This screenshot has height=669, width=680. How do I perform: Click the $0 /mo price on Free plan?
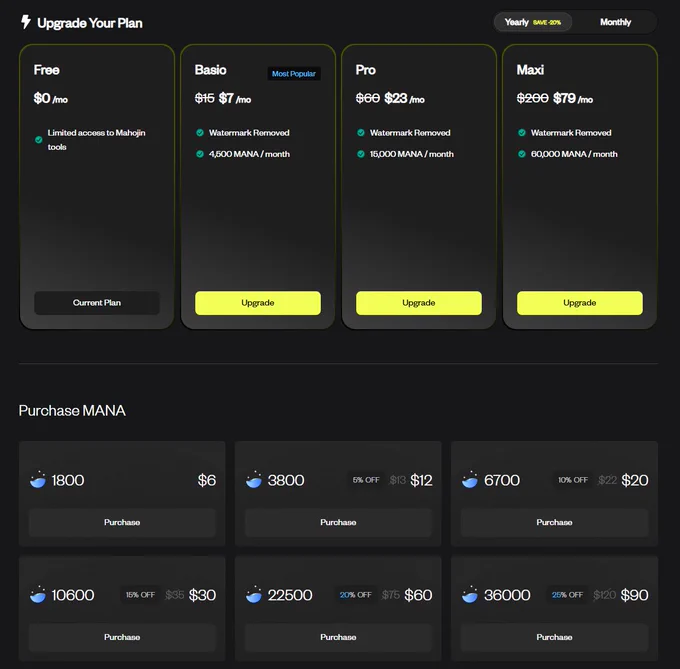[x=50, y=98]
